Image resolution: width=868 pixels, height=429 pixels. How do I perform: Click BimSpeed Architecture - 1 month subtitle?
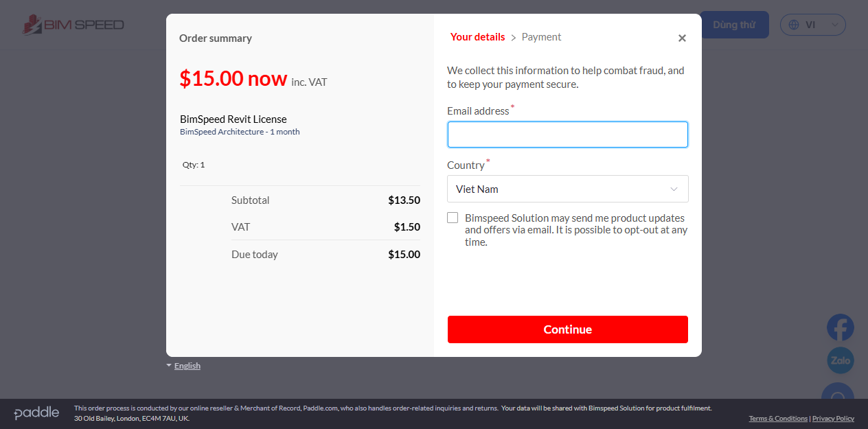[x=240, y=132]
